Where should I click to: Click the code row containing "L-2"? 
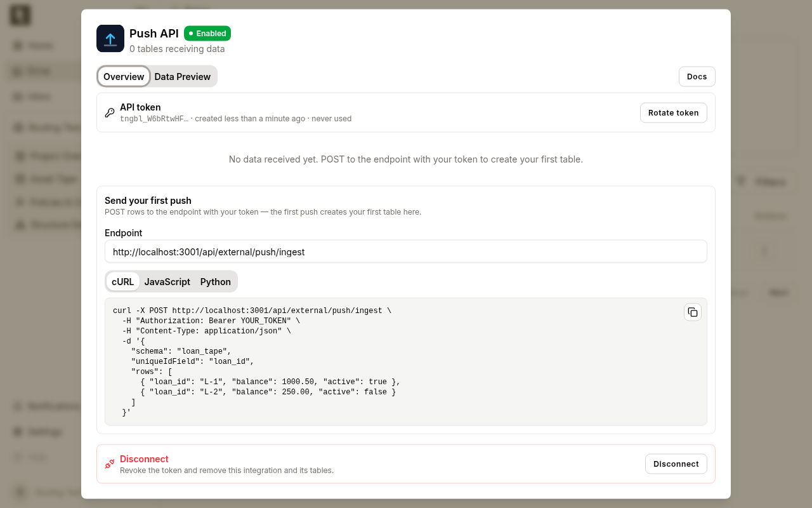[268, 392]
